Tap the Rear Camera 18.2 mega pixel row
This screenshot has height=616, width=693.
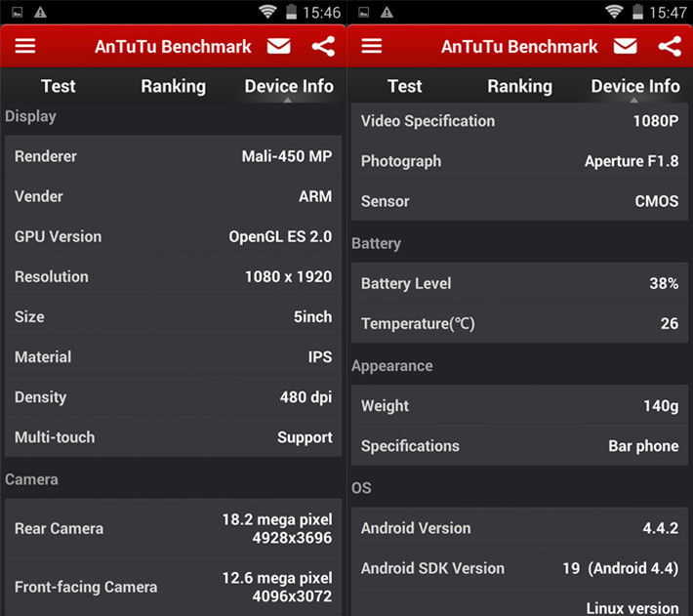(x=173, y=528)
